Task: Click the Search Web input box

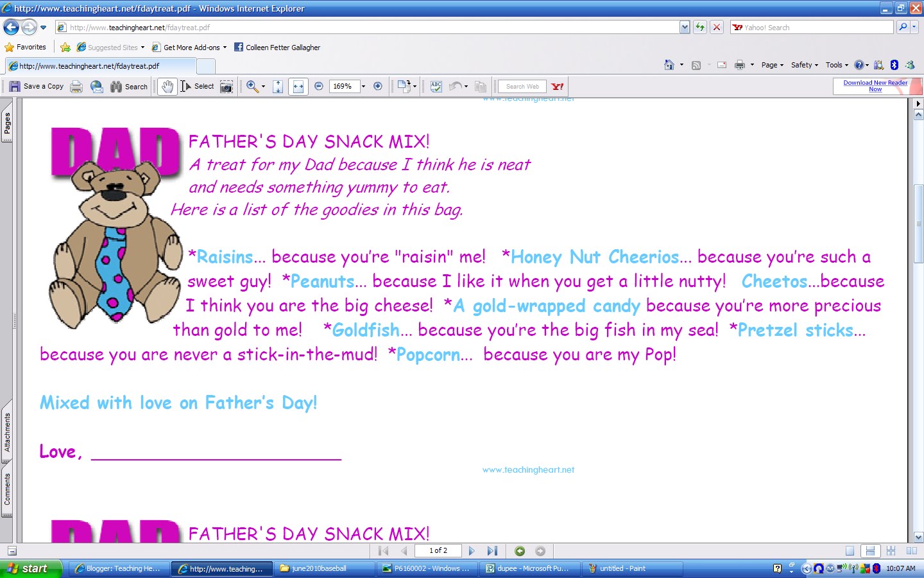Action: pyautogui.click(x=522, y=86)
